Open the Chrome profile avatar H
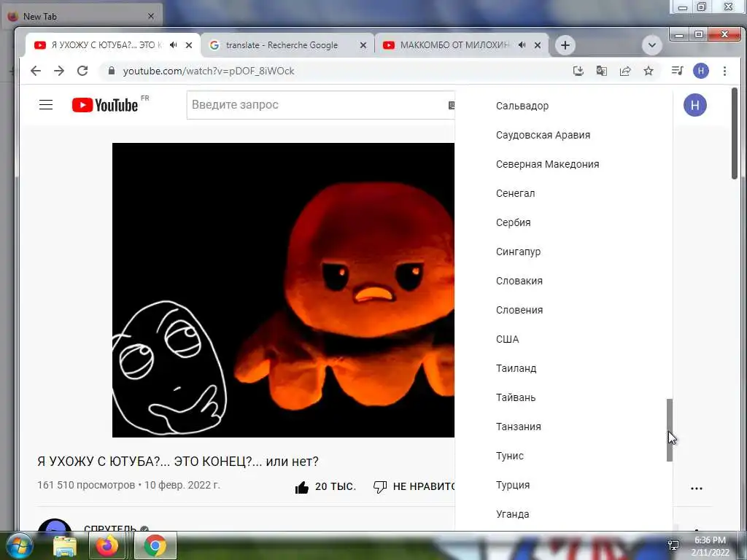Screen dimensions: 747x560 701,71
